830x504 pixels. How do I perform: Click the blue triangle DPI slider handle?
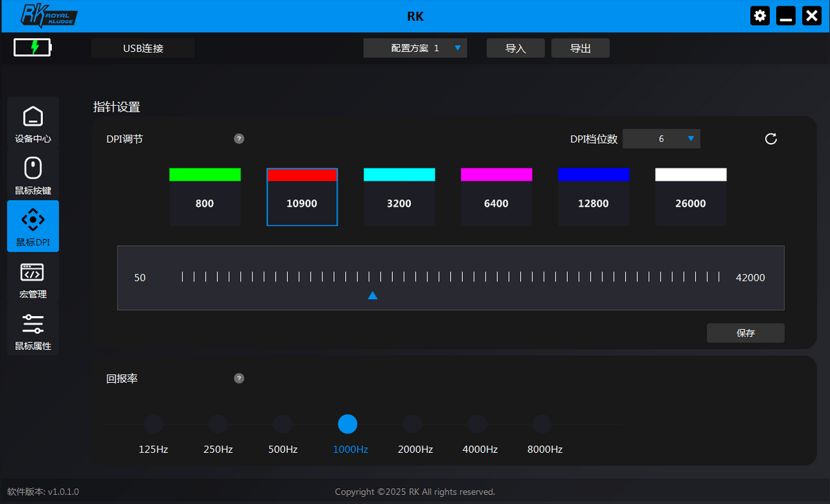373,295
